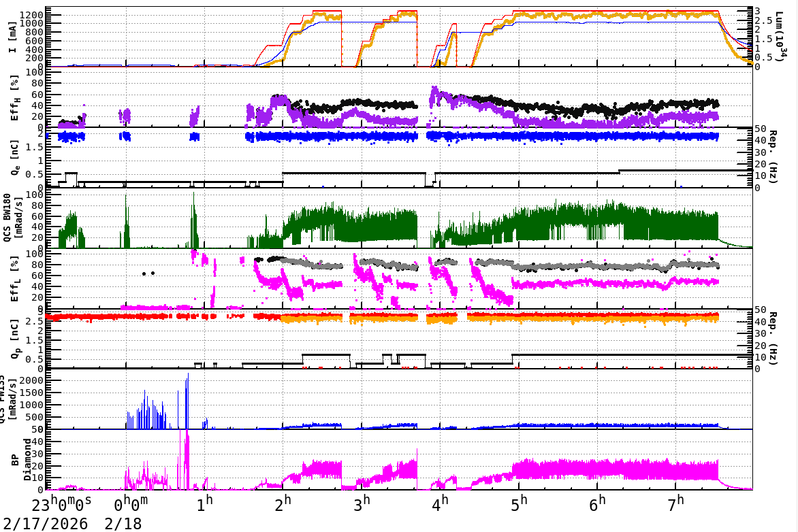Select the 7h tick on the time axis
798x532 pixels.
pos(676,505)
